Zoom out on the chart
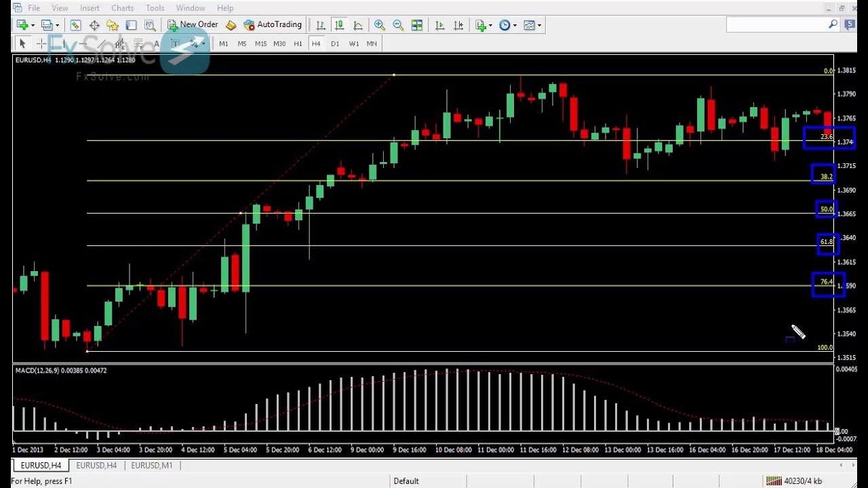The height and width of the screenshot is (488, 868). pos(398,25)
